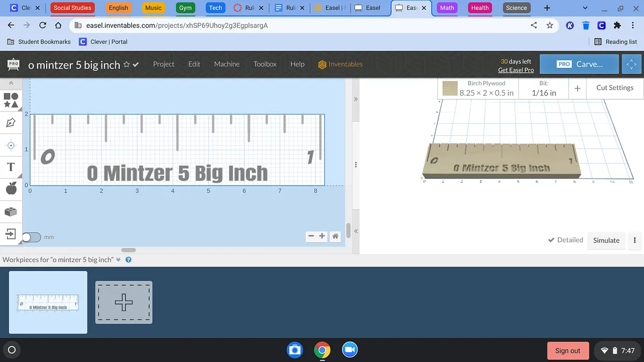Viewport: 644px width, 362px height.
Task: Click the Get Easel Pro link
Action: coord(516,70)
